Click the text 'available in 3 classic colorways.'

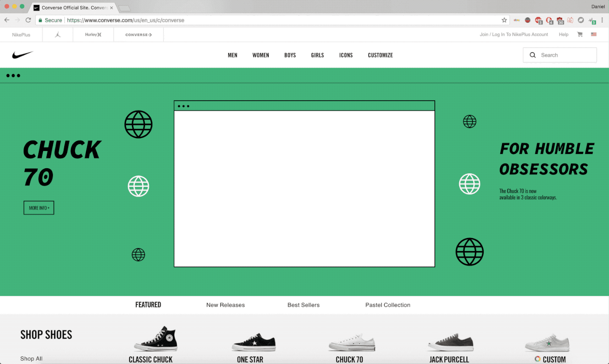(x=528, y=197)
